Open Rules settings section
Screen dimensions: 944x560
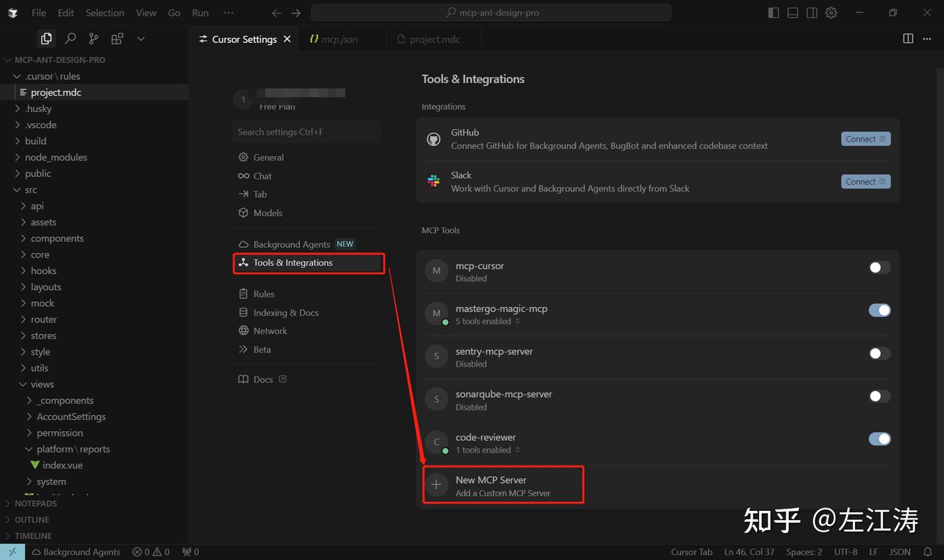coord(256,294)
